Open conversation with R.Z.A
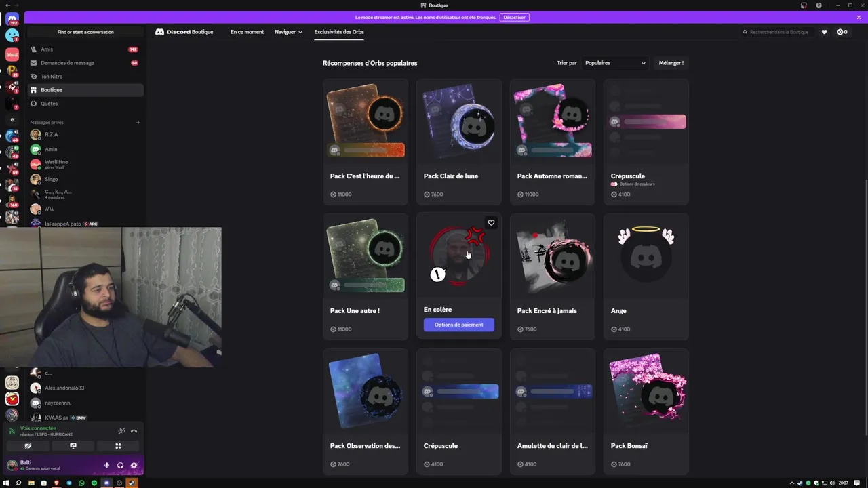 85,134
